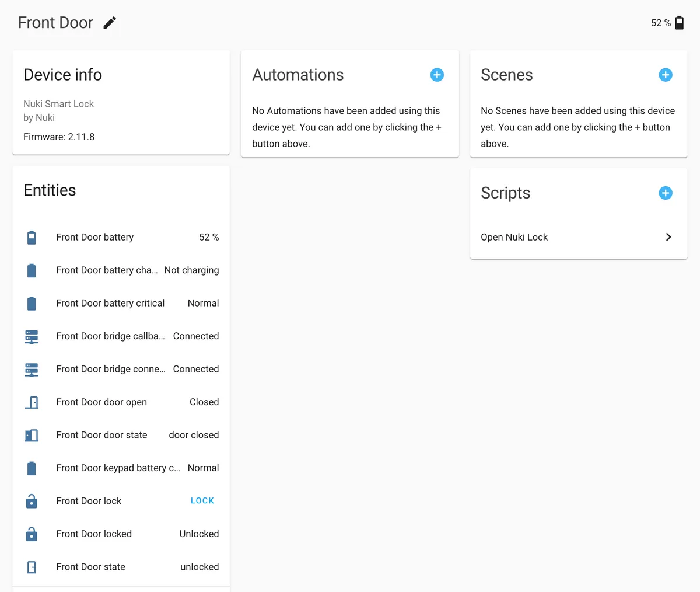
Task: Click the Not charging status value
Action: [x=191, y=270]
